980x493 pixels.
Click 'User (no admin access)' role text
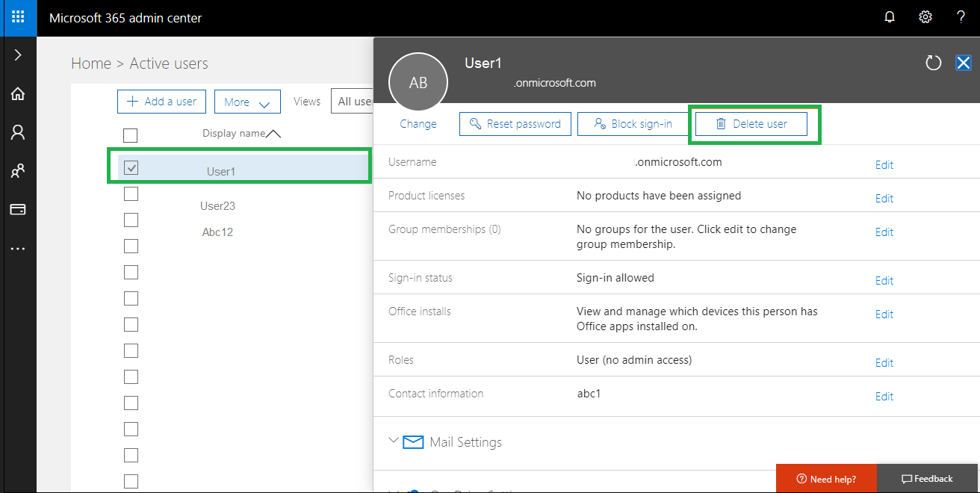point(634,360)
